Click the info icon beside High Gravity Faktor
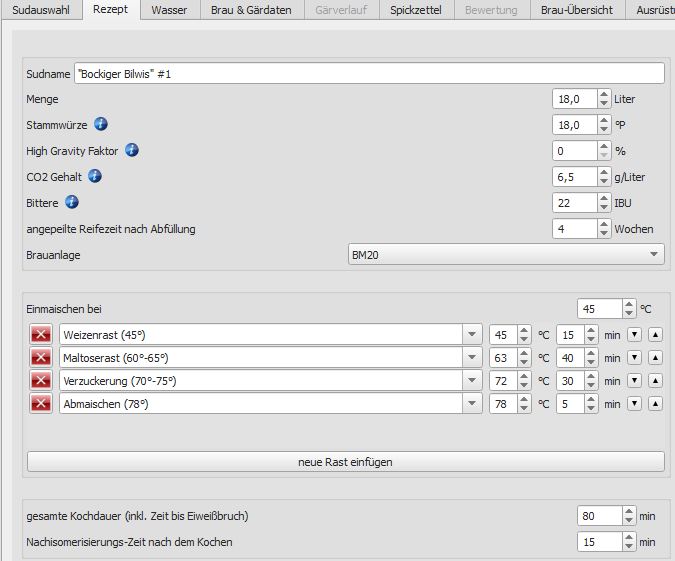This screenshot has height=561, width=675. coord(131,150)
